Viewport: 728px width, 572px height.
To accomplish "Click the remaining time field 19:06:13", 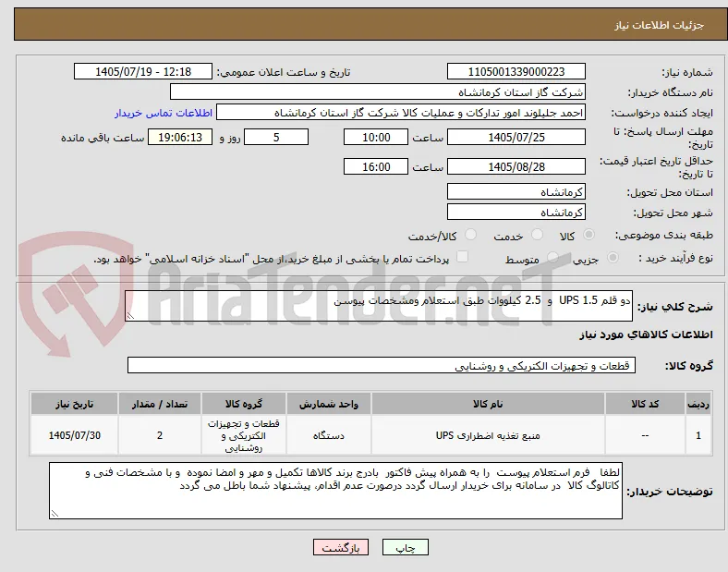I will click(180, 137).
